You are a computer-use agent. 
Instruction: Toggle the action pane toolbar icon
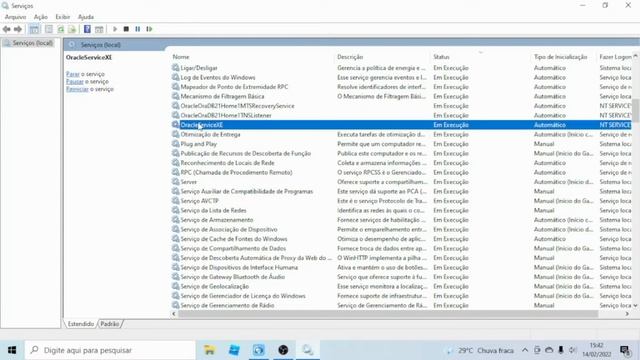click(99, 29)
